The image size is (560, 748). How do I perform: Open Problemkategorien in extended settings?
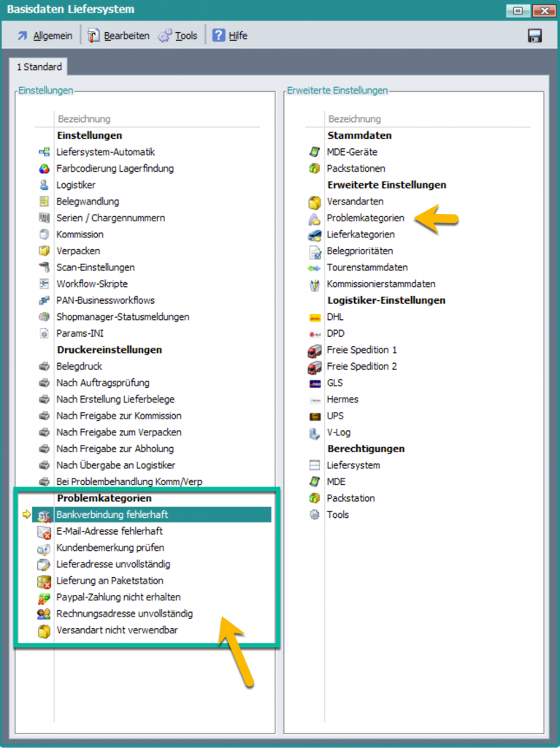pos(365,218)
